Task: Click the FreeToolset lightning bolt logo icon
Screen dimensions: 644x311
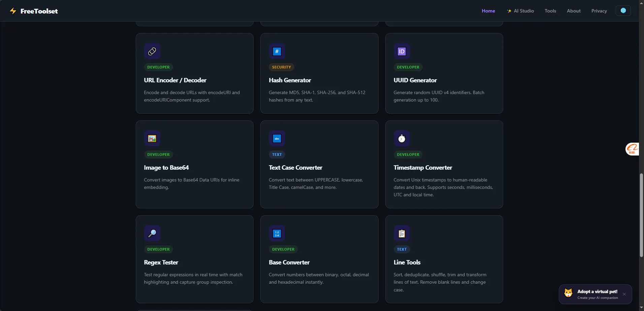Action: (13, 11)
